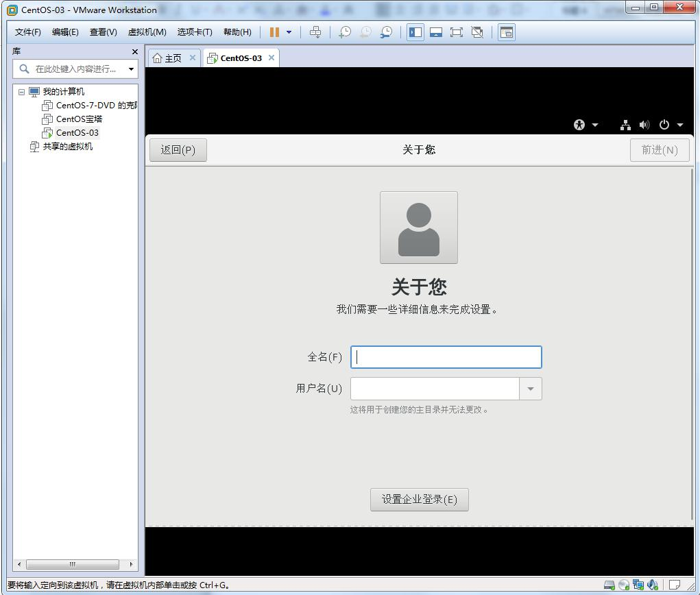The image size is (700, 595).
Task: Click the CD/DVD status bar icon
Action: coord(624,585)
